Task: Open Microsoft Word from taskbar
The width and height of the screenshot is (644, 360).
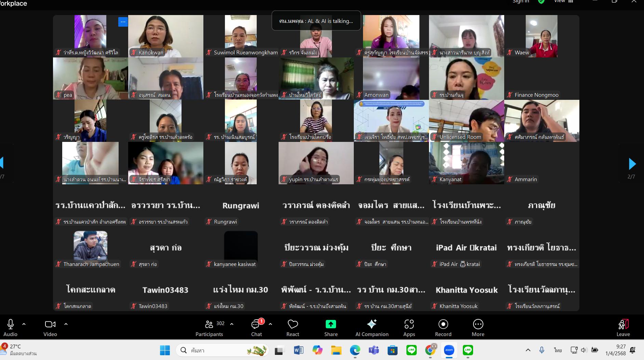Action: point(298,350)
